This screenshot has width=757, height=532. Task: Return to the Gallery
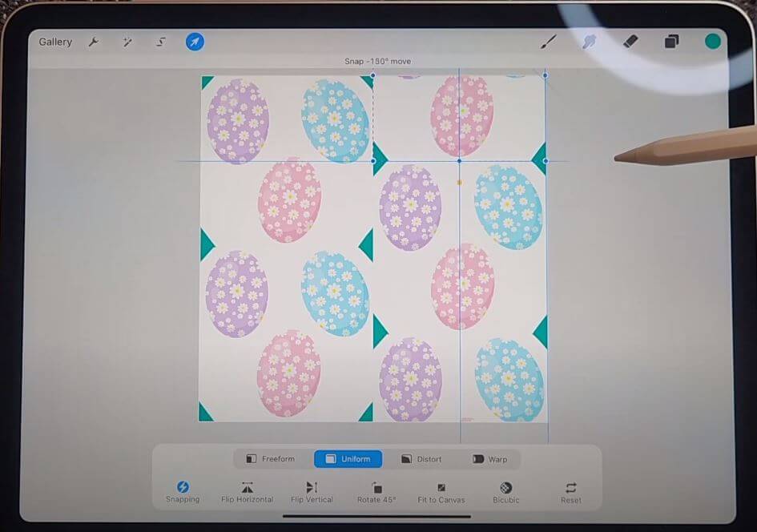[x=55, y=42]
